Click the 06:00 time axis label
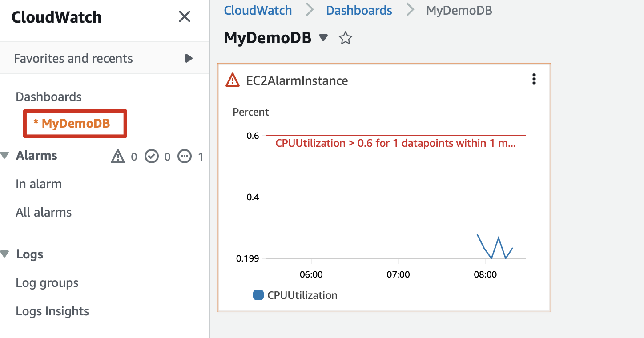This screenshot has height=338, width=644. (311, 274)
